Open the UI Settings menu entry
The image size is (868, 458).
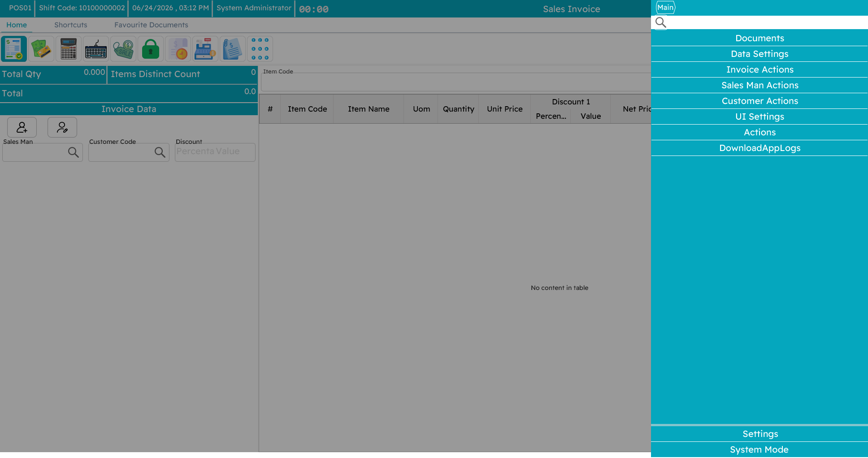[759, 117]
